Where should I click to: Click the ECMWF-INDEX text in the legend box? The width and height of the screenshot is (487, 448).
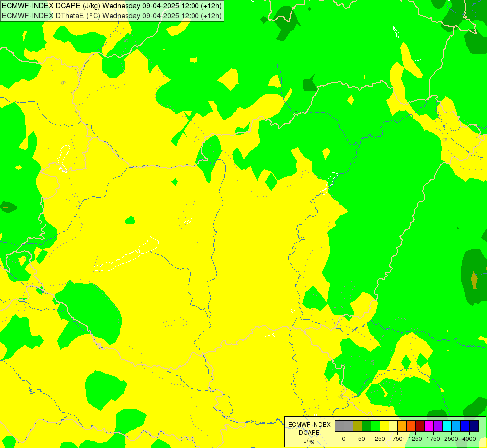coord(309,425)
